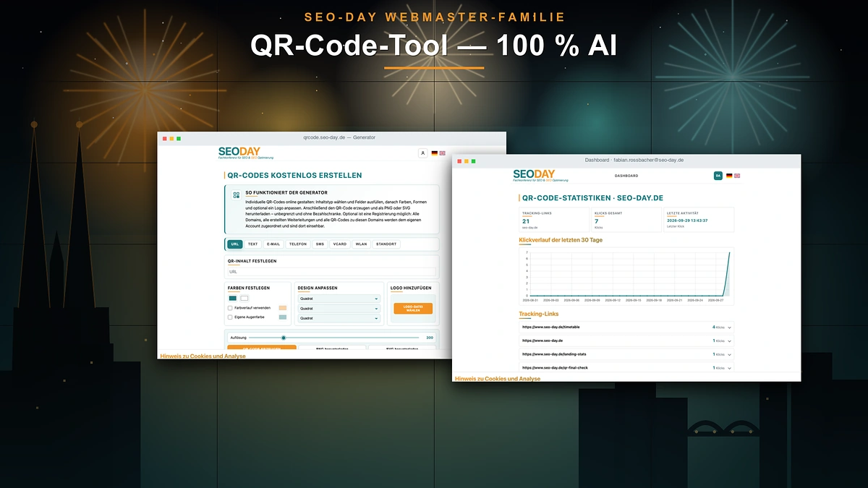Click the timestamp 2026-09-29 13:43:37
This screenshot has height=488, width=868.
pos(687,221)
